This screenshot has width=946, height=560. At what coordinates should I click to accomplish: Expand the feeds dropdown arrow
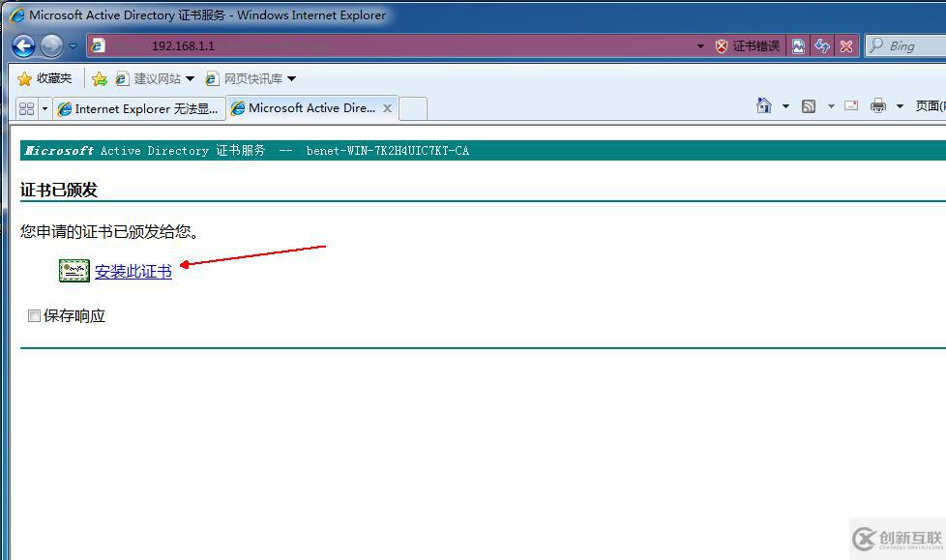click(831, 106)
